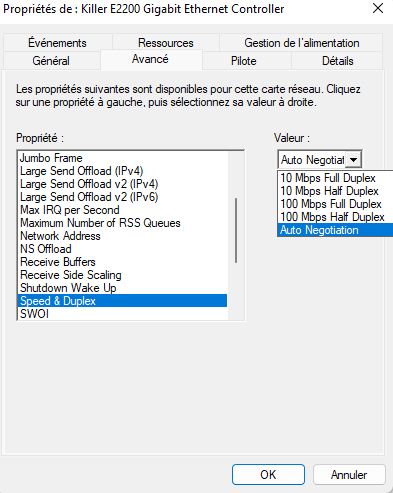Switch to the Événements tab

[57, 43]
